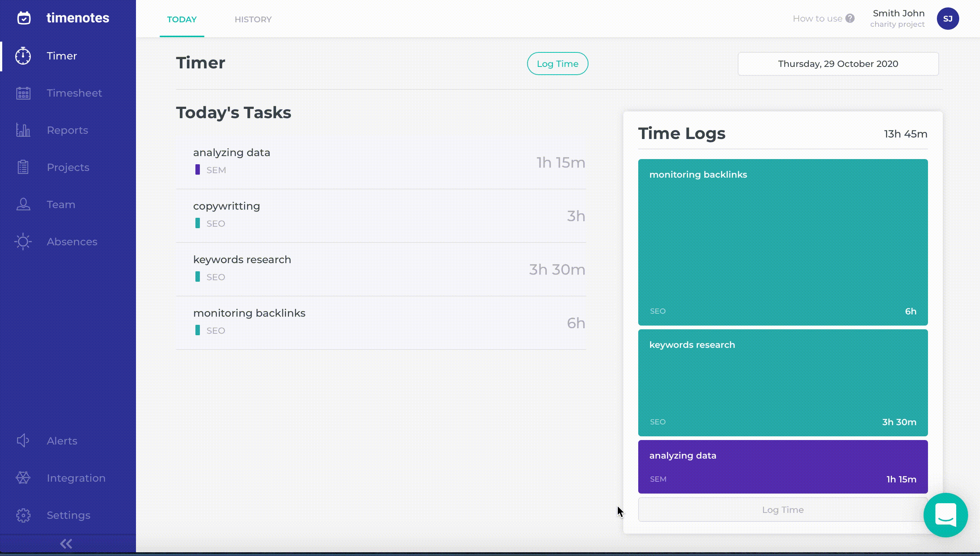Select the keywords research time log block

(782, 383)
